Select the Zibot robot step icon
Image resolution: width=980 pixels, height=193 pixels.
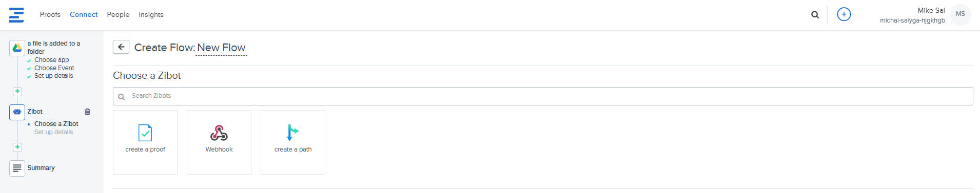17,112
